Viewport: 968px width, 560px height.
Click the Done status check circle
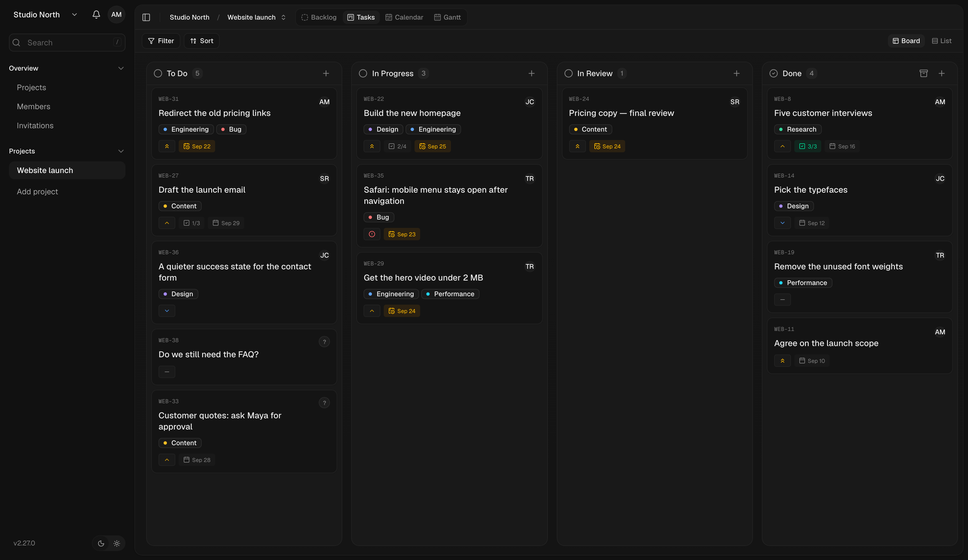pyautogui.click(x=774, y=73)
